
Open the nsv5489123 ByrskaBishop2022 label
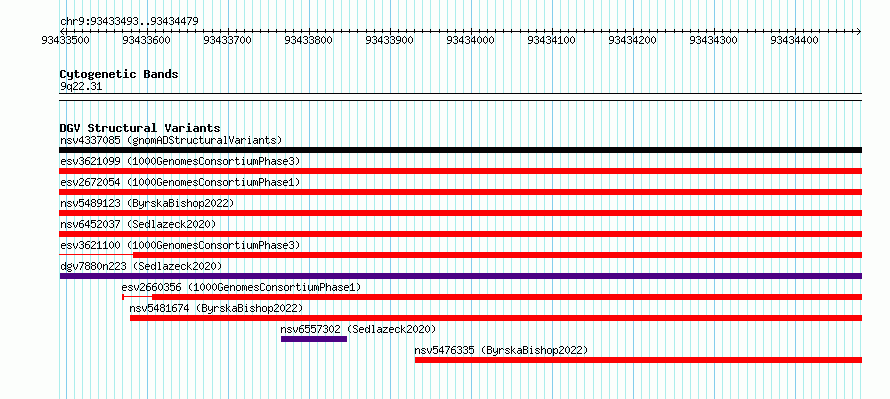click(147, 203)
